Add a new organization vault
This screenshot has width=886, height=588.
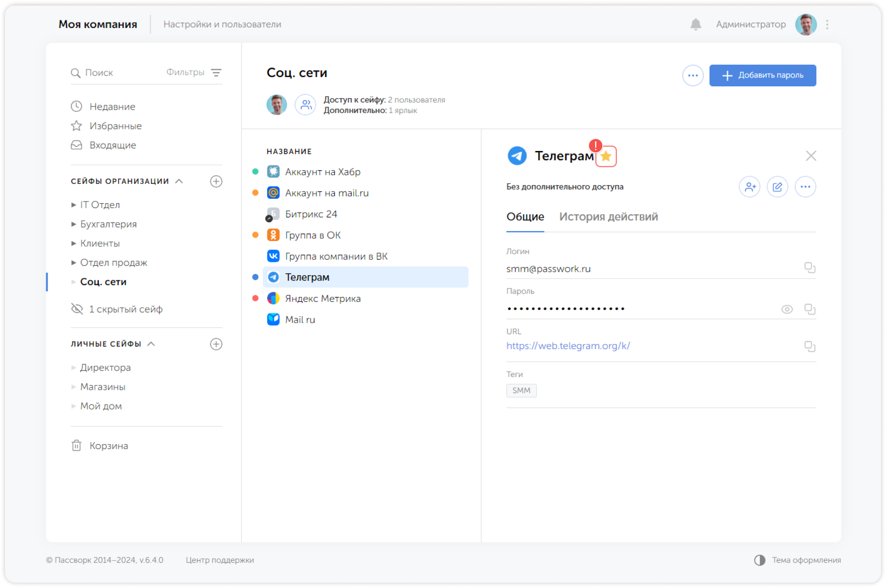(216, 181)
